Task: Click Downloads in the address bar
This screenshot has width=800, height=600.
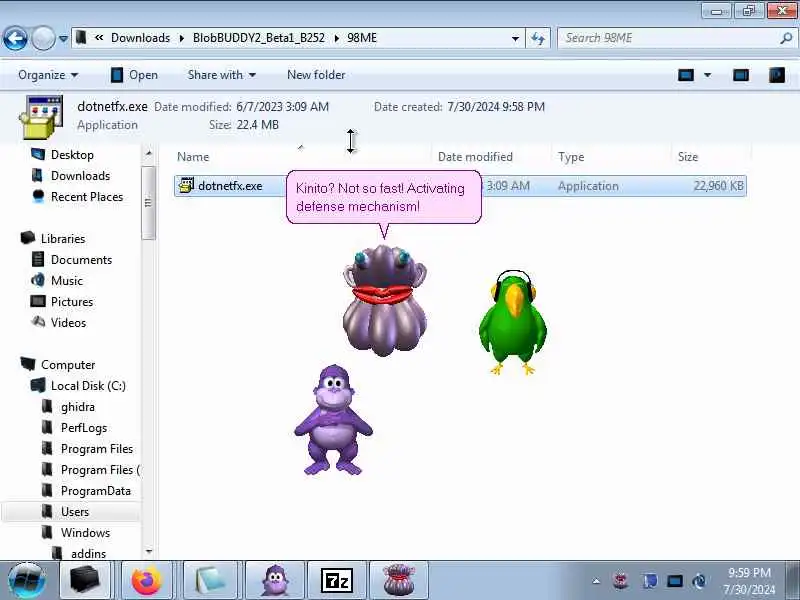Action: [140, 38]
